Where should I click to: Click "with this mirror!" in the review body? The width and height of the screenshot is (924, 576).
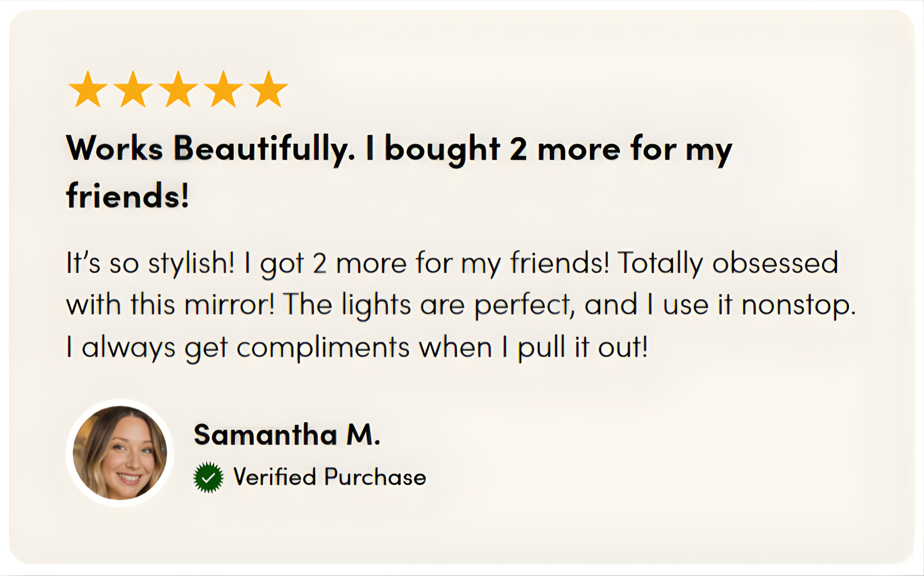170,305
